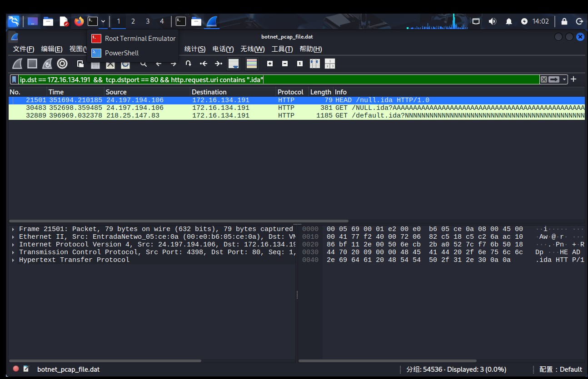Select packet 30483 GET /NULL.ida
The height and width of the screenshot is (379, 588).
pos(297,108)
